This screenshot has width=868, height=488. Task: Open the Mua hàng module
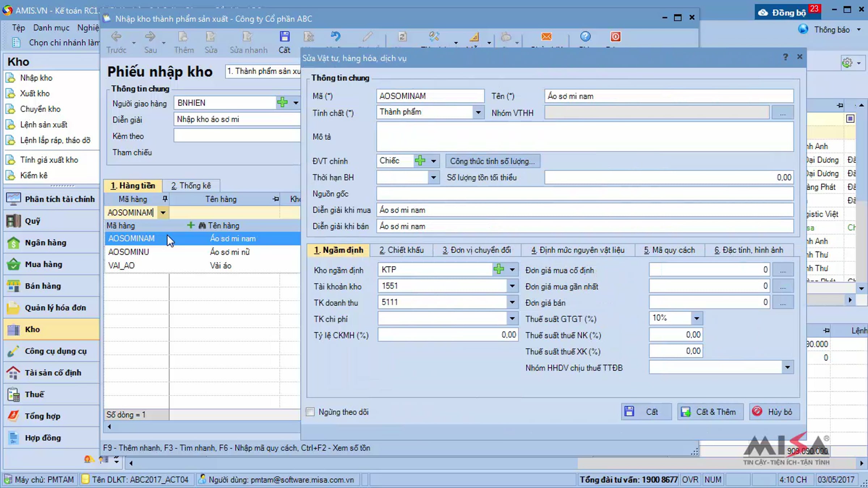pos(51,264)
